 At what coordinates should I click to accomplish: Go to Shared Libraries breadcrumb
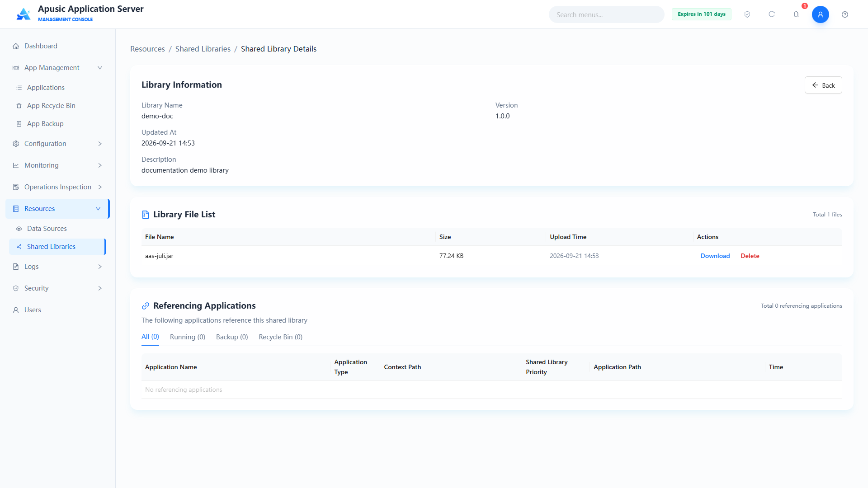203,49
